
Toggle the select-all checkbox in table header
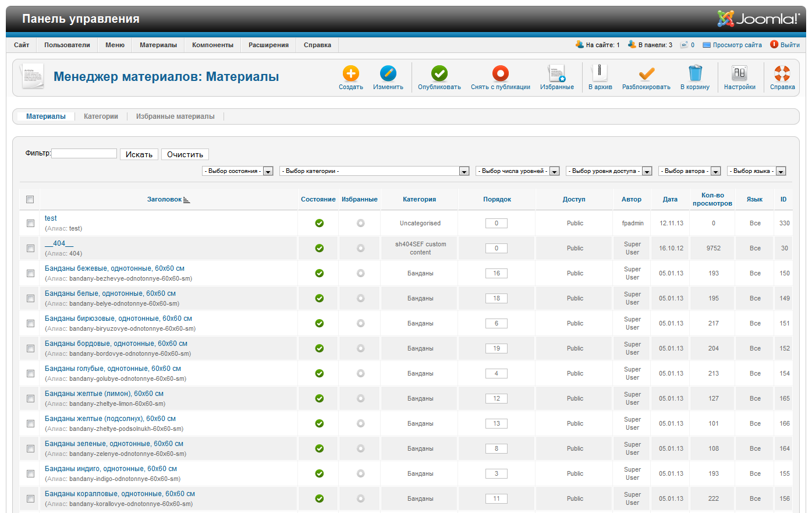pos(30,200)
